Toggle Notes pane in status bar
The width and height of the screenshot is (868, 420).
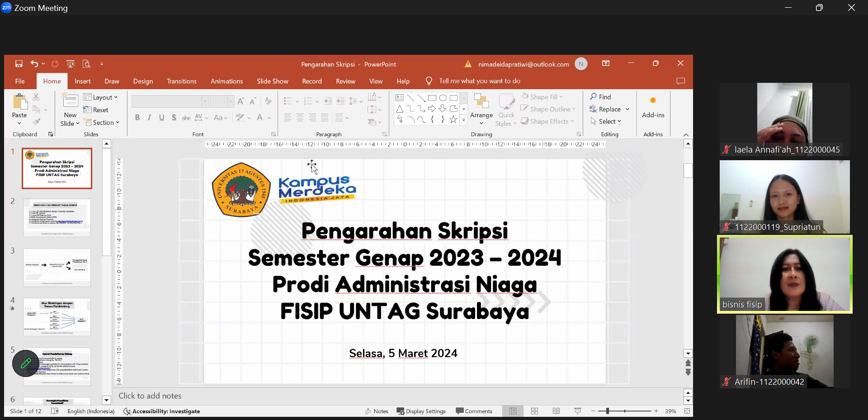[377, 411]
